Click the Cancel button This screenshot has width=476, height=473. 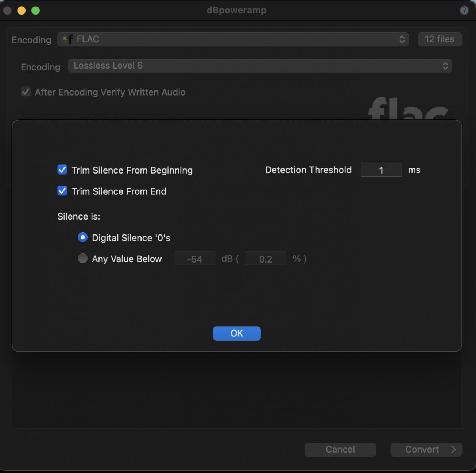(x=340, y=450)
